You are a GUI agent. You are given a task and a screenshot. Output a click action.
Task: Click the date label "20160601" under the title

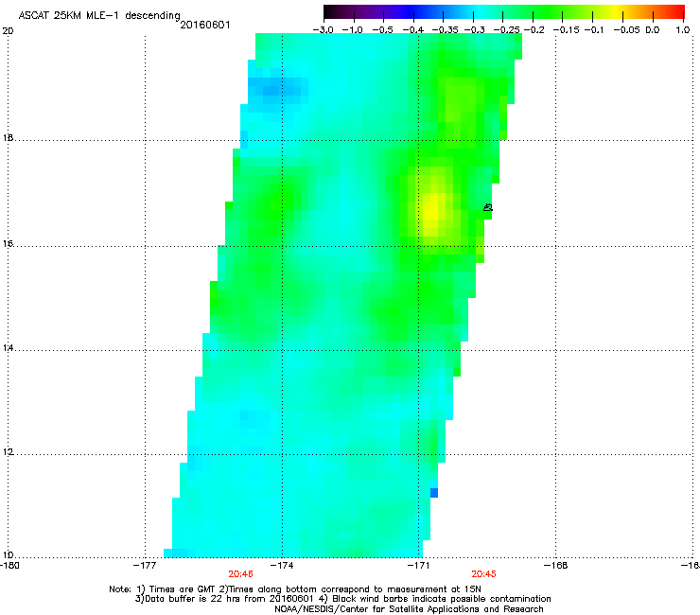(205, 25)
